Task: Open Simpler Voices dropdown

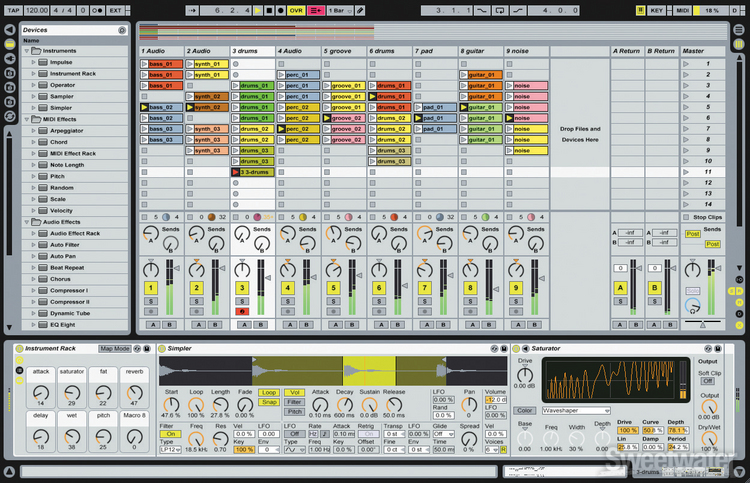Action: 492,450
